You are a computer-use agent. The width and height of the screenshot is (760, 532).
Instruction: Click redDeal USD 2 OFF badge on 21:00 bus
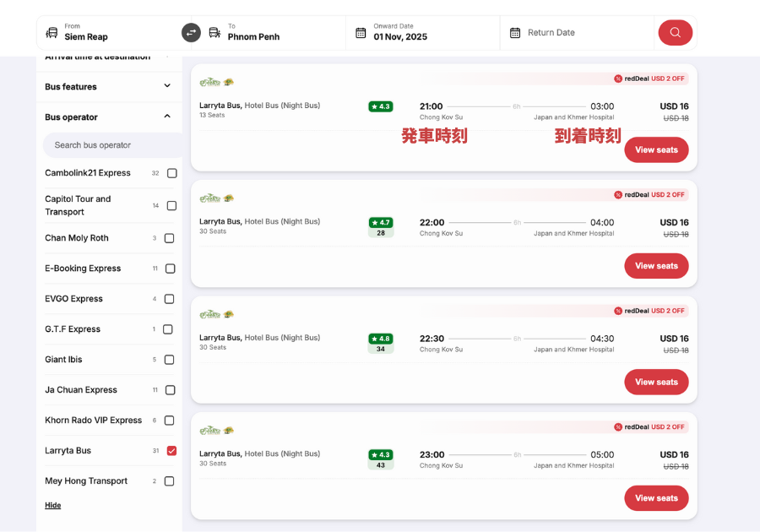coord(649,79)
